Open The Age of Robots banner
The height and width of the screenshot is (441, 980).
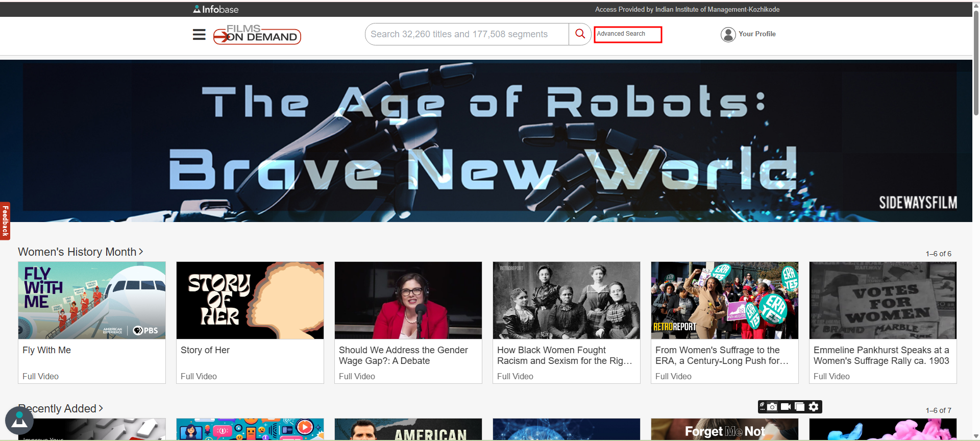(x=486, y=141)
